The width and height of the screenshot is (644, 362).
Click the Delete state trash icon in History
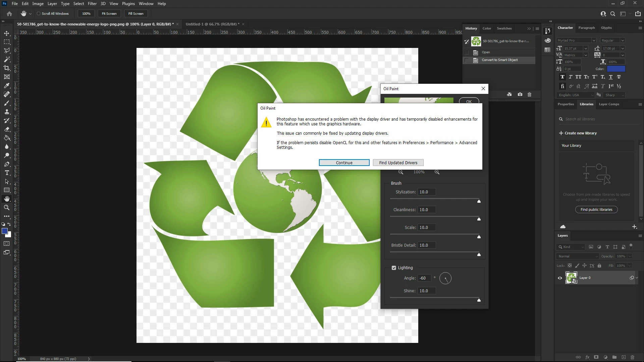click(529, 95)
